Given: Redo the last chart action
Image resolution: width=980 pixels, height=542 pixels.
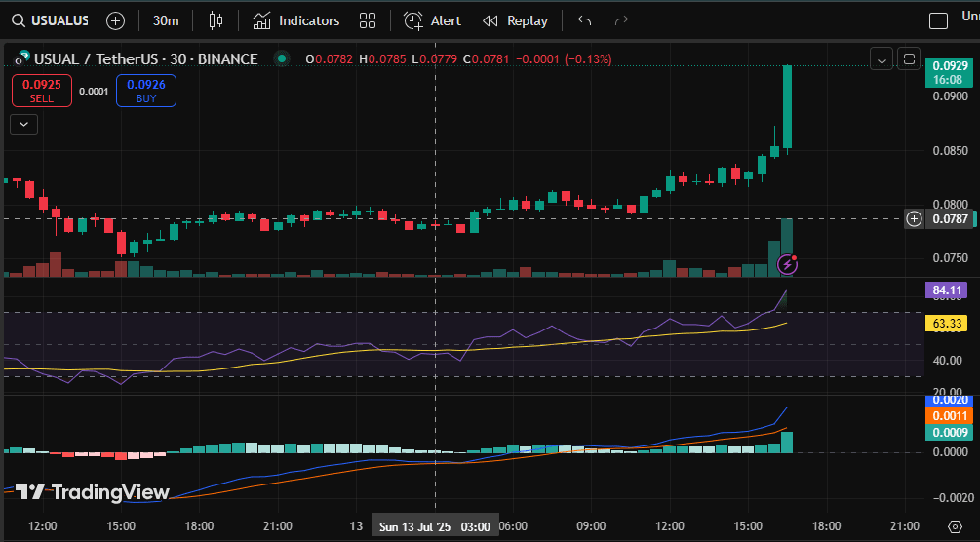Looking at the screenshot, I should pyautogui.click(x=619, y=20).
